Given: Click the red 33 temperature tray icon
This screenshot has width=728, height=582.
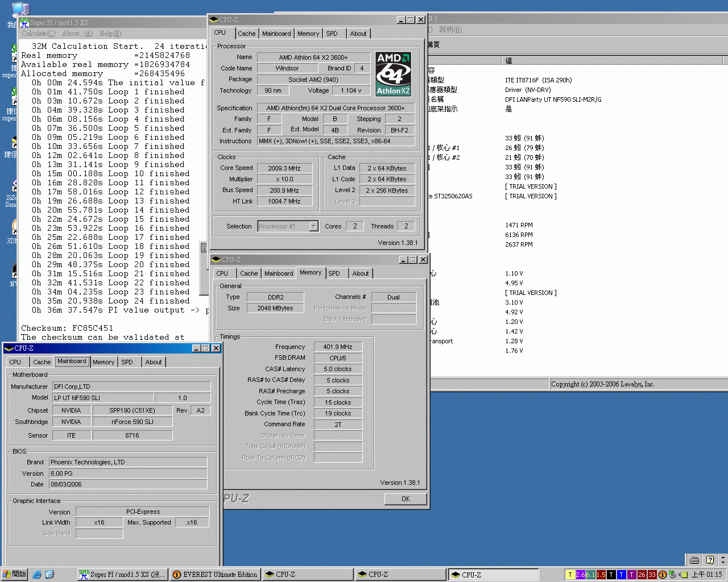Looking at the screenshot, I should (652, 575).
